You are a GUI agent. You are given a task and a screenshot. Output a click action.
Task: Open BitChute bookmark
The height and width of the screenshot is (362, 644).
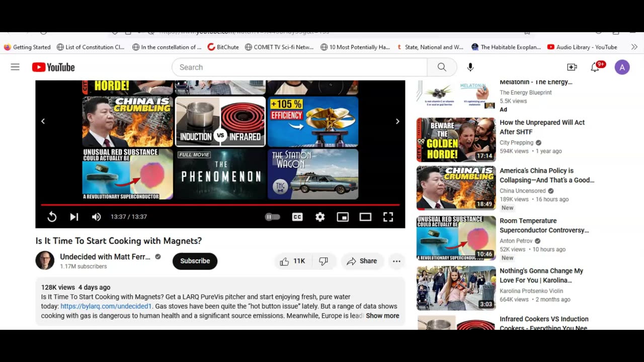click(223, 47)
